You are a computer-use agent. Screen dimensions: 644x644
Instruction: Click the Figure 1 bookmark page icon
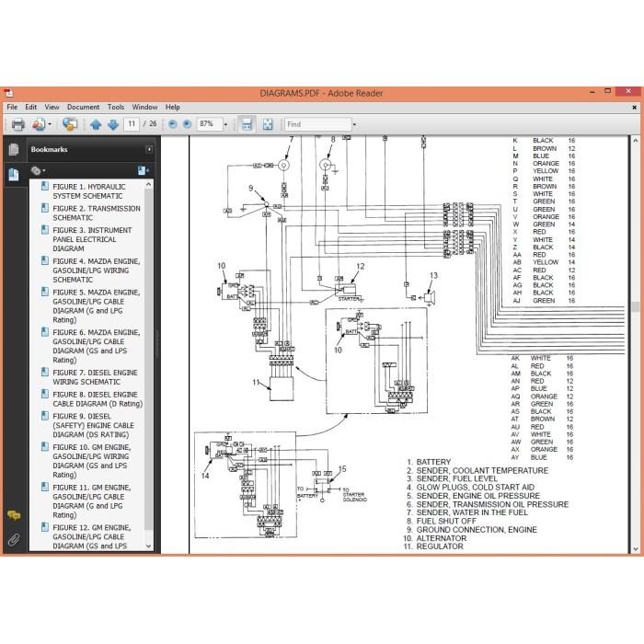tap(45, 186)
